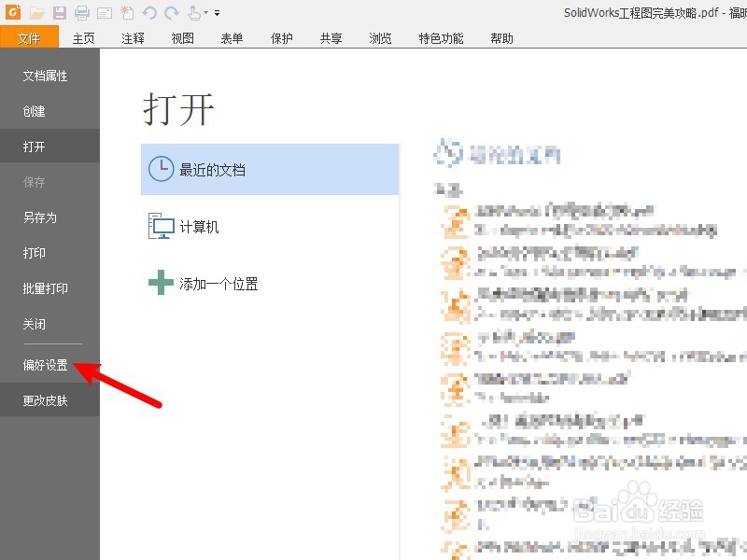Switch to the 浏览 tab
The image size is (747, 560).
(380, 38)
